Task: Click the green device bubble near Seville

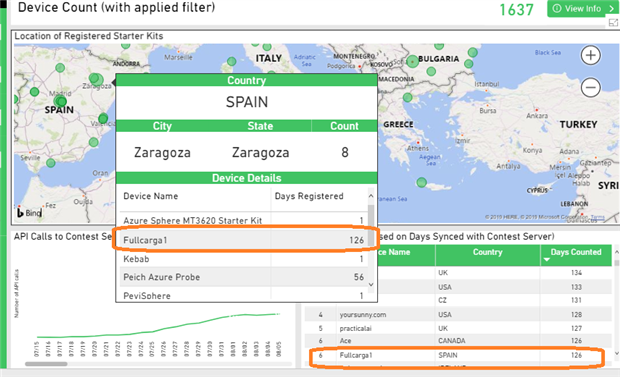Action: coord(51,163)
